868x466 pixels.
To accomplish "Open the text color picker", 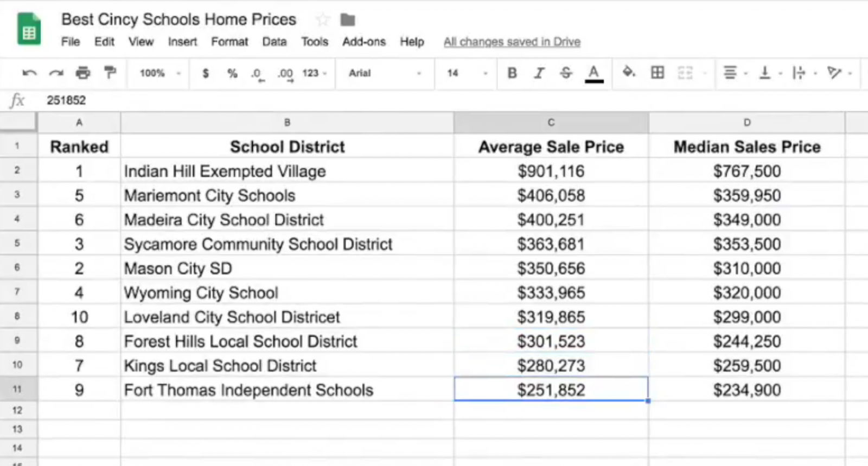I will pos(594,73).
